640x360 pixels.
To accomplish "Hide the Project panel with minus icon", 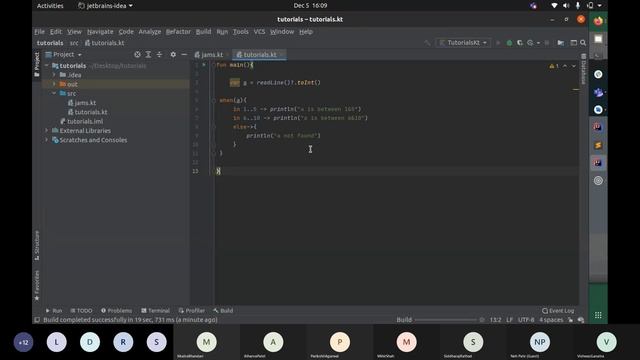I will click(x=184, y=54).
